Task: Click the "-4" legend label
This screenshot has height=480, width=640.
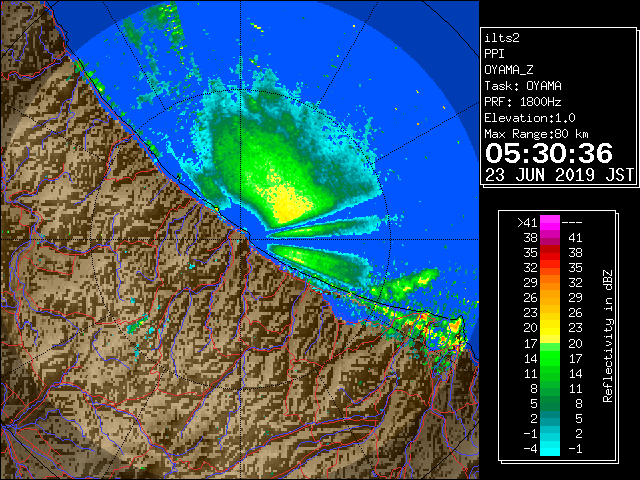Action: (530, 448)
